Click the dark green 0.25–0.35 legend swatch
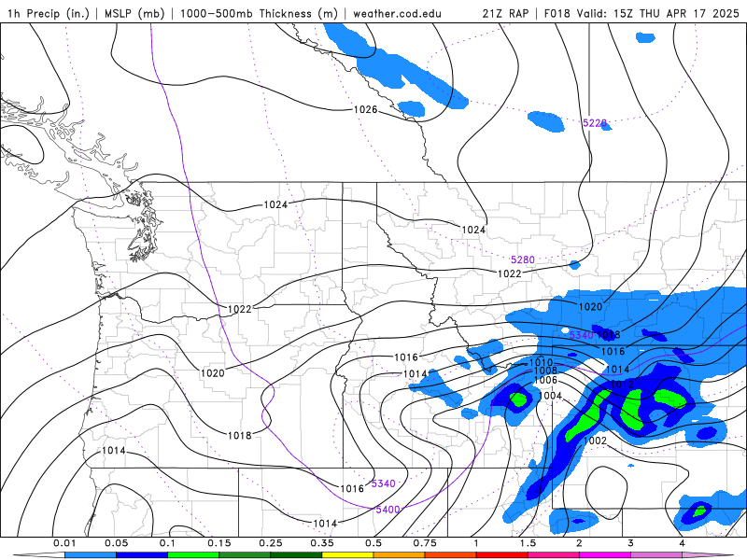 coord(296,555)
